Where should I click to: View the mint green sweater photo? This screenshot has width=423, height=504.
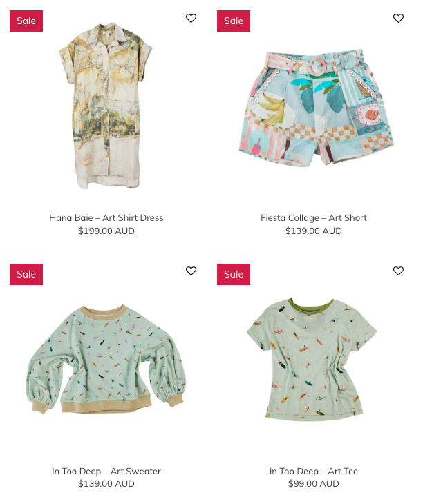click(106, 359)
